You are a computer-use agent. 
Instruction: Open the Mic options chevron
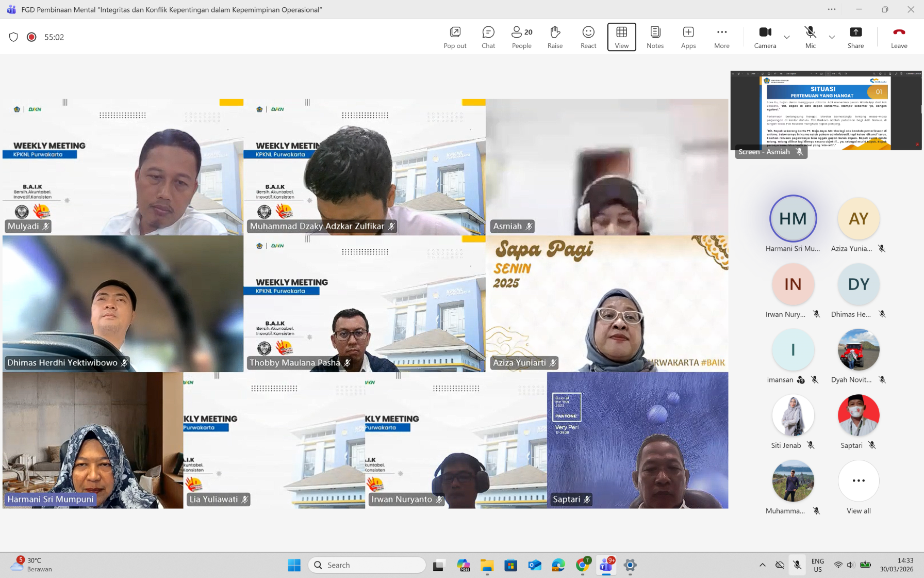click(x=832, y=38)
